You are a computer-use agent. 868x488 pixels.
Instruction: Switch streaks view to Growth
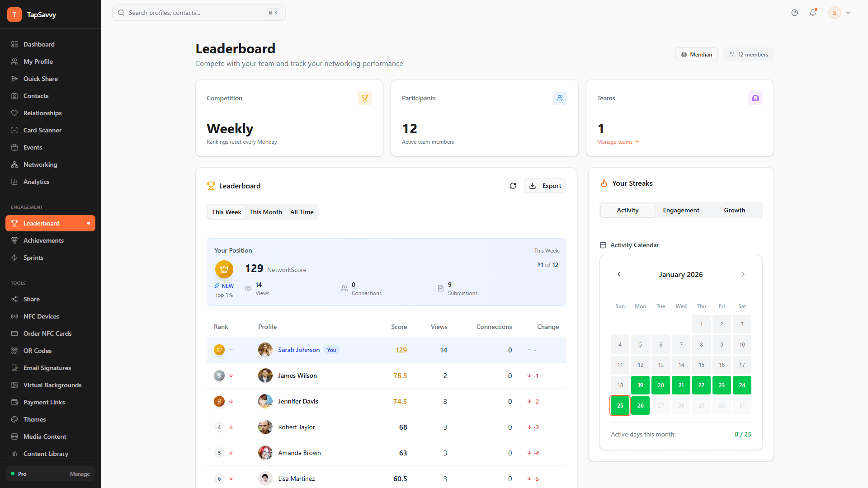click(x=734, y=210)
